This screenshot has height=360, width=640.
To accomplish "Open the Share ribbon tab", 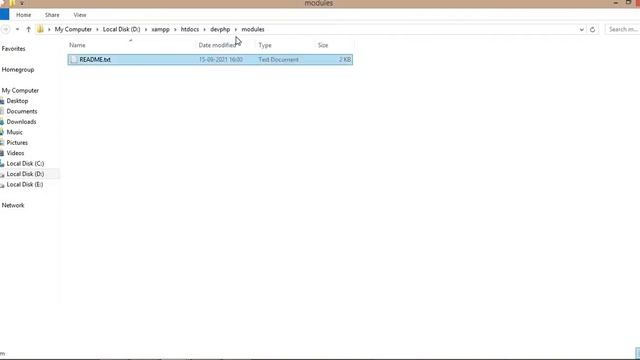I will pos(52,15).
